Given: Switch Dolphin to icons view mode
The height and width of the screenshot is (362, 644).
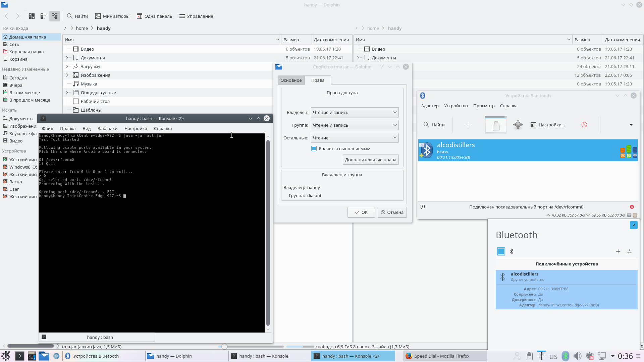Looking at the screenshot, I should point(32,16).
